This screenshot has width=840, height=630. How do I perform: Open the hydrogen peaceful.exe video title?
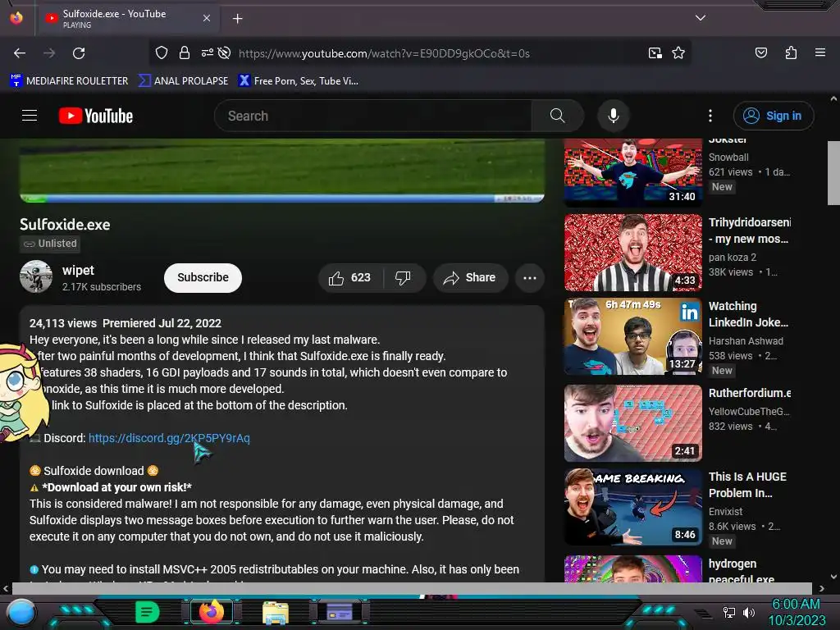click(741, 571)
